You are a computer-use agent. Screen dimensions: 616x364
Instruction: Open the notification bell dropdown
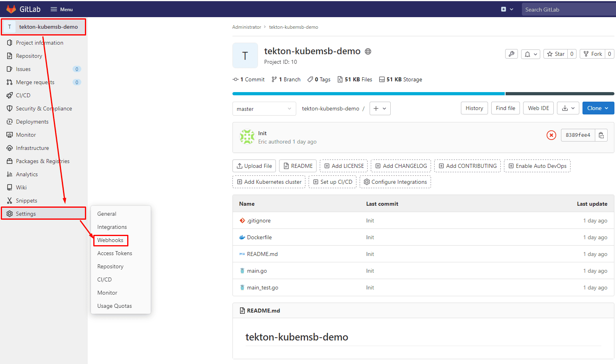[531, 54]
